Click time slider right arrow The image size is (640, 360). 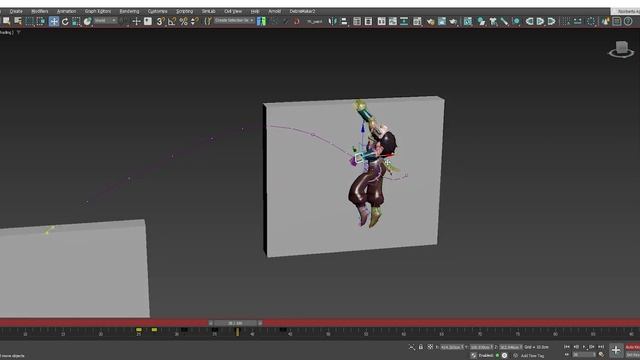(260, 323)
